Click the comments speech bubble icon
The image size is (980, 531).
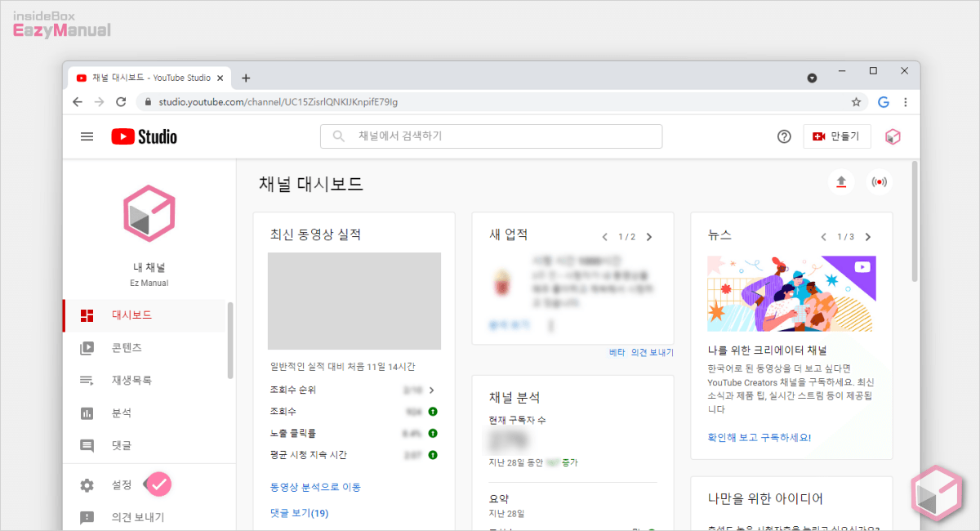87,446
